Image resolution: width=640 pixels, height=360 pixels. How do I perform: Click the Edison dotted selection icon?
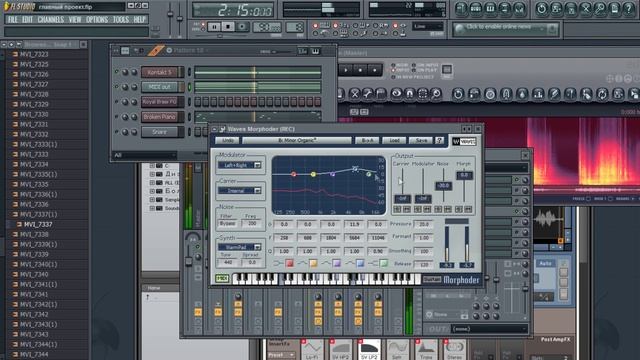pos(423,94)
